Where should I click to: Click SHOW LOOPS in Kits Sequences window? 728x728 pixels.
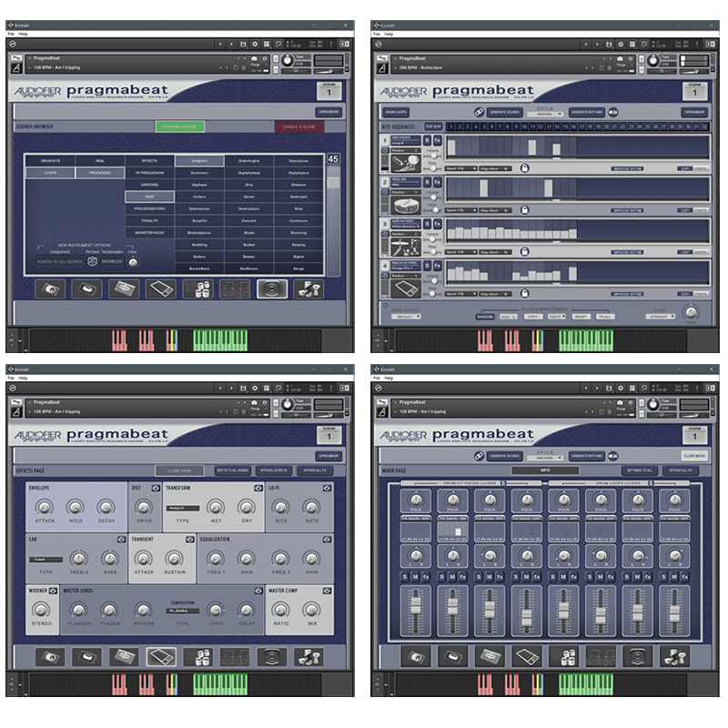click(396, 112)
